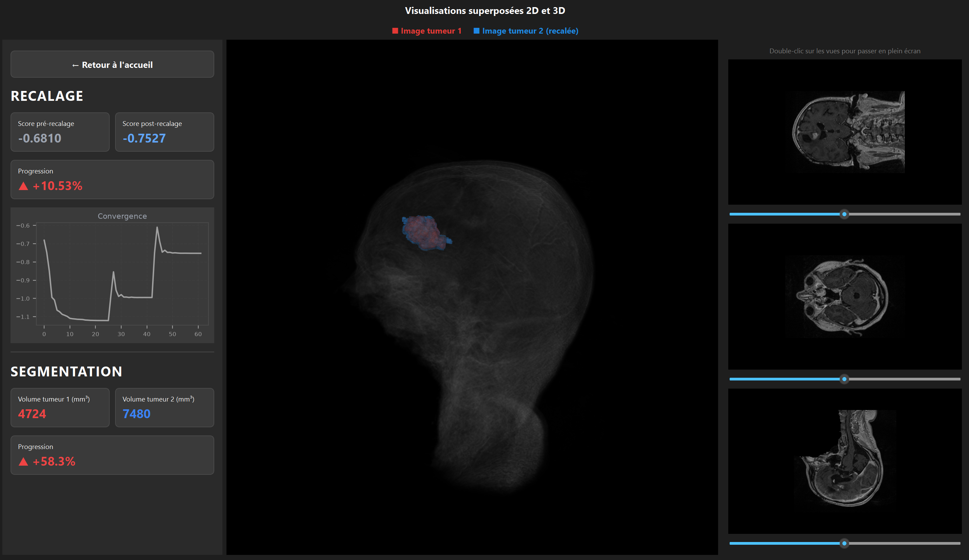This screenshot has height=560, width=969.
Task: Click the Score post-recalage label
Action: pyautogui.click(x=152, y=124)
